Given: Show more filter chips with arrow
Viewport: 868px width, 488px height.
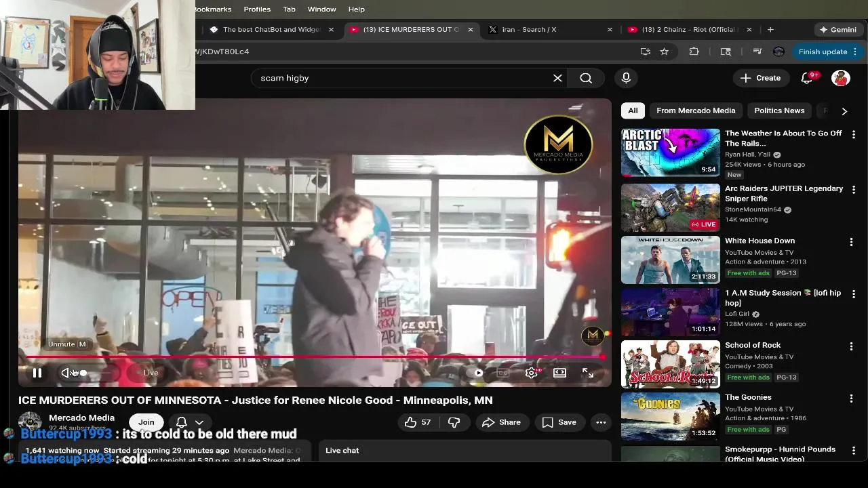Looking at the screenshot, I should coord(844,110).
